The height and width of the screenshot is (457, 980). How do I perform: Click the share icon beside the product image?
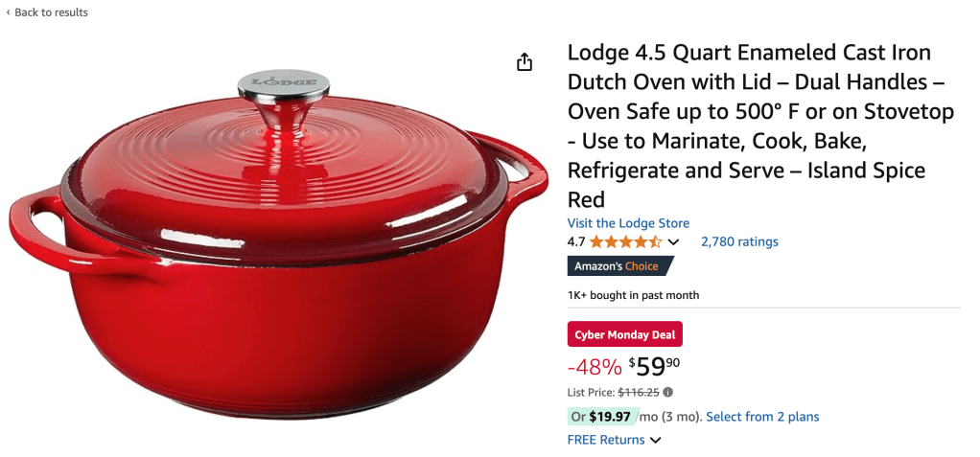[x=525, y=62]
